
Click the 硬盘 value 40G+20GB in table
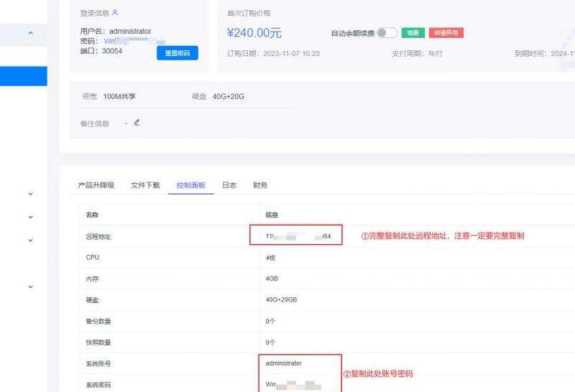pyautogui.click(x=281, y=299)
